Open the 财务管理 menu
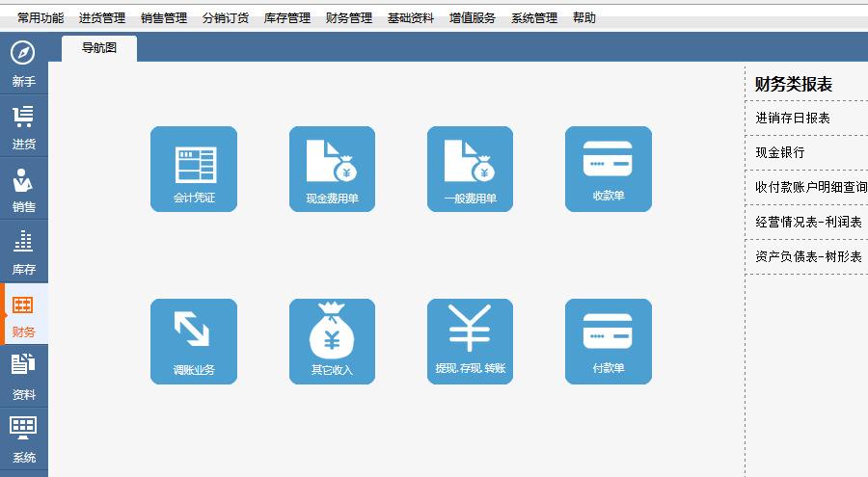Image resolution: width=868 pixels, height=477 pixels. pos(348,17)
